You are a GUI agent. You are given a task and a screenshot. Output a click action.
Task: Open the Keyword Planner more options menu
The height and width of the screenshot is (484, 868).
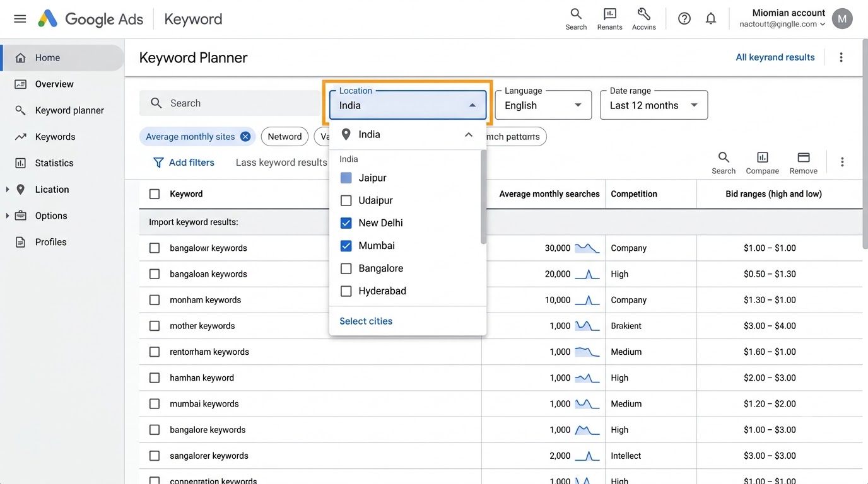(x=841, y=57)
